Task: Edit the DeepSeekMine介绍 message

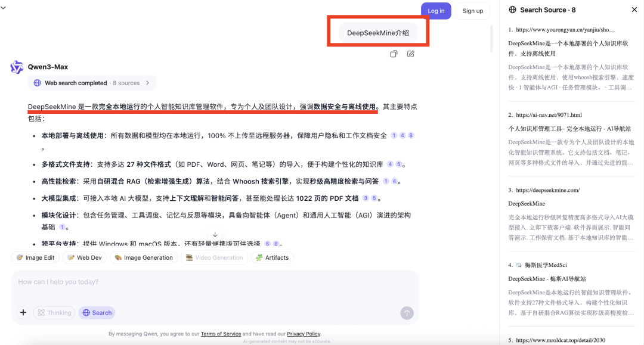Action: [410, 54]
